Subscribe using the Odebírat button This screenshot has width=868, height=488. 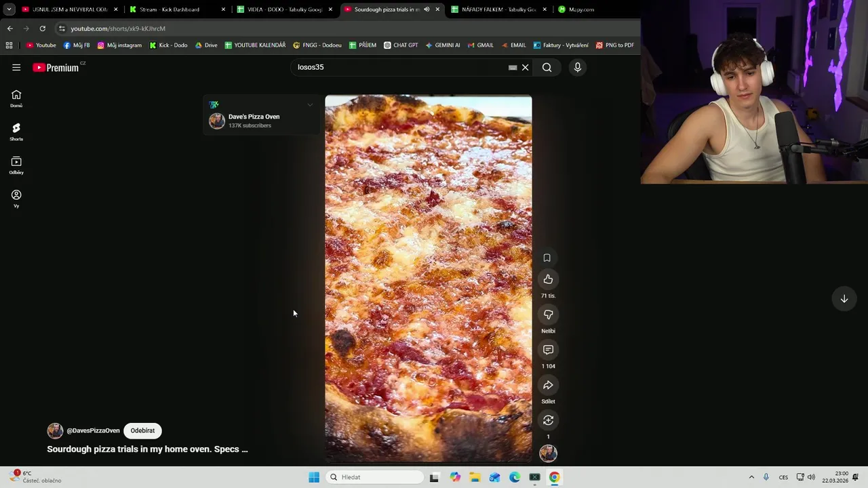[142, 430]
